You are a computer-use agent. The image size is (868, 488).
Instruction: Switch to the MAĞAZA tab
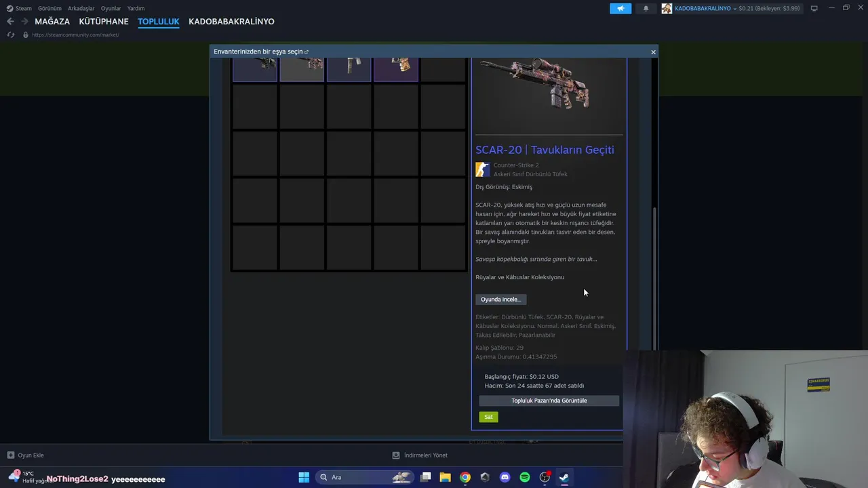tap(52, 22)
